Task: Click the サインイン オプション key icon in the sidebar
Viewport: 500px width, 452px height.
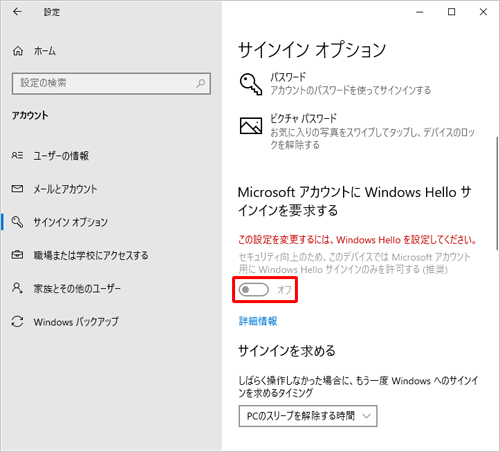Action: pyautogui.click(x=17, y=222)
